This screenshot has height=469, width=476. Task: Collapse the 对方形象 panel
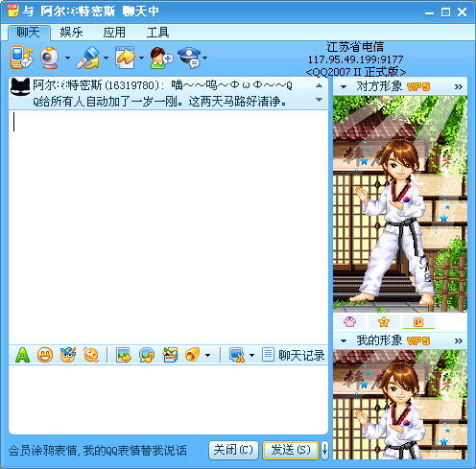click(x=344, y=86)
